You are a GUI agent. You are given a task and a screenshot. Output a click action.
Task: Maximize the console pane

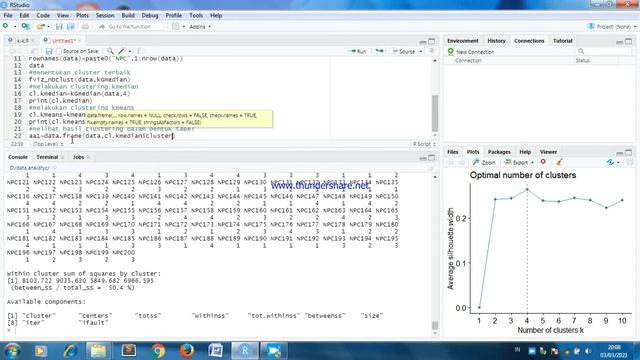tap(431, 158)
